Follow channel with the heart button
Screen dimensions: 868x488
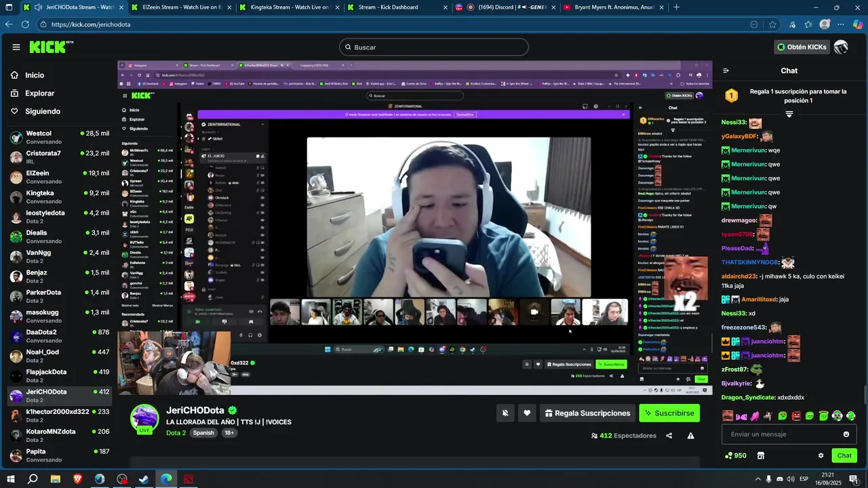527,413
